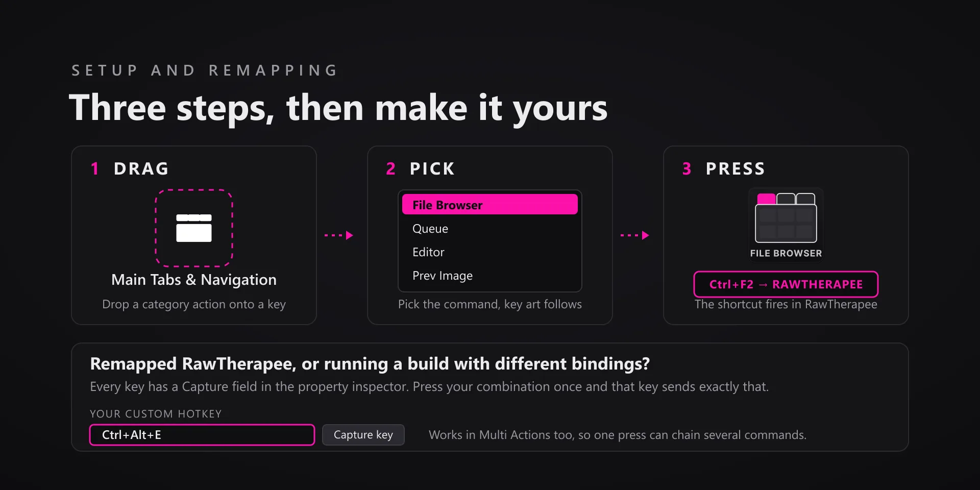Click the dotted arrow between Drag and Pick
Screen dimensions: 980x490
point(339,235)
